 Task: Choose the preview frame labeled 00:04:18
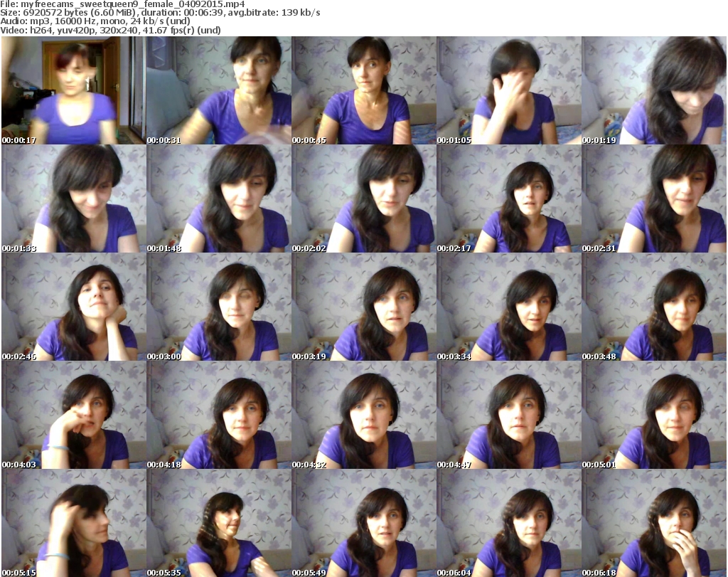219,415
